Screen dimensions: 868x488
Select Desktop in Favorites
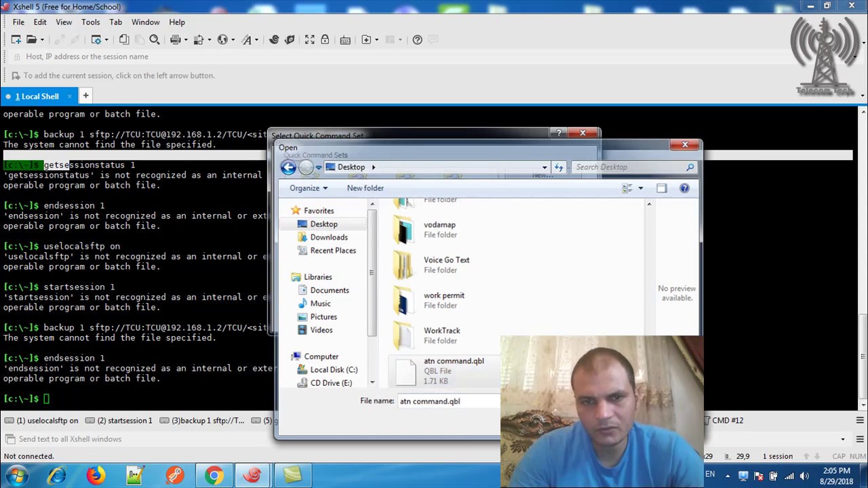click(x=323, y=224)
